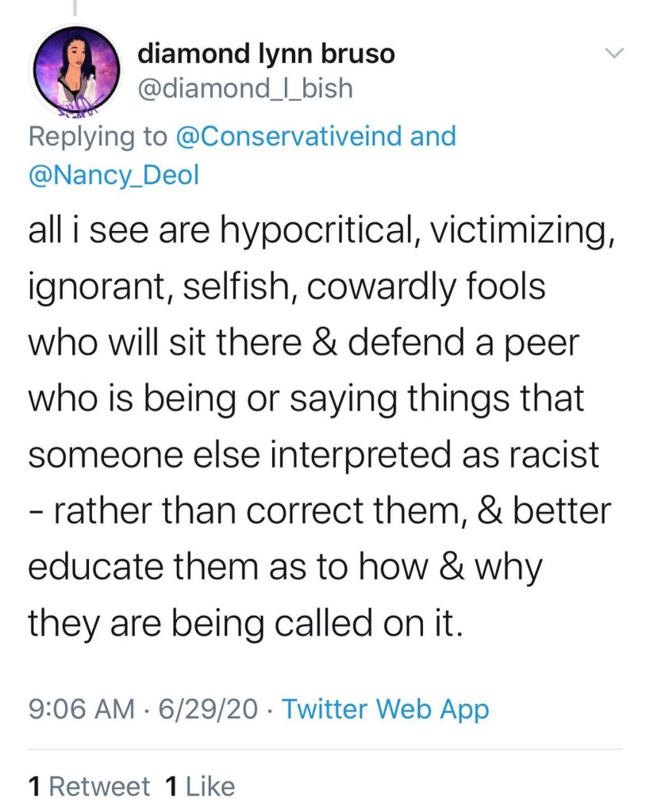This screenshot has height=812, width=650.
Task: Click the "and" in the reply line
Action: (x=433, y=136)
